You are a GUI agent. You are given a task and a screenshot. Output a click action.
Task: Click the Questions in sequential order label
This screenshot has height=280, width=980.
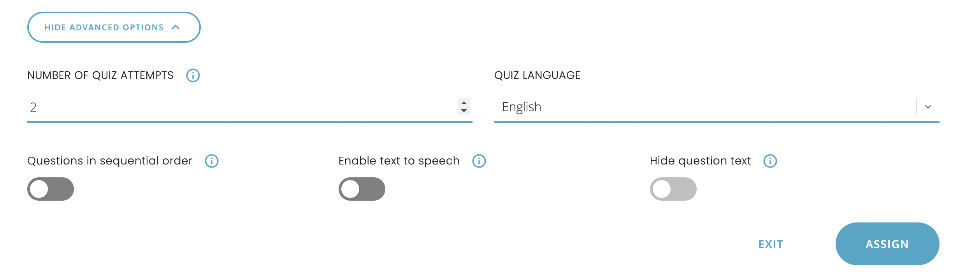110,161
